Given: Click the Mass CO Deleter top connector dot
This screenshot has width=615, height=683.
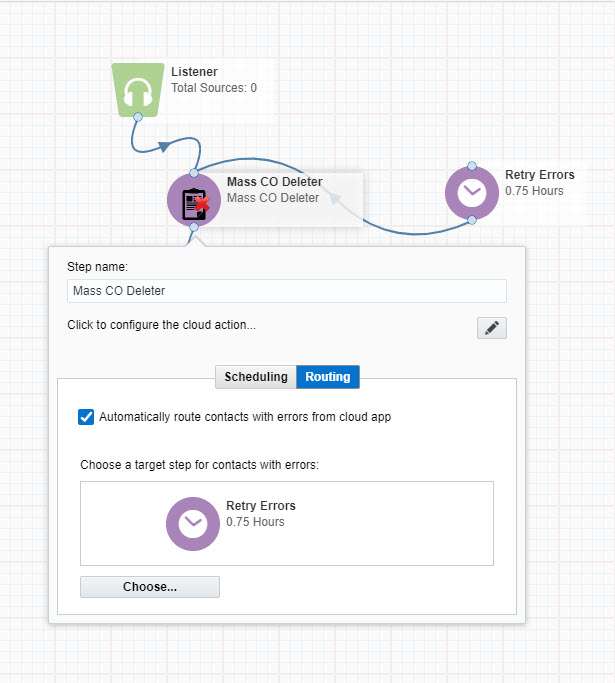Looking at the screenshot, I should (194, 173).
